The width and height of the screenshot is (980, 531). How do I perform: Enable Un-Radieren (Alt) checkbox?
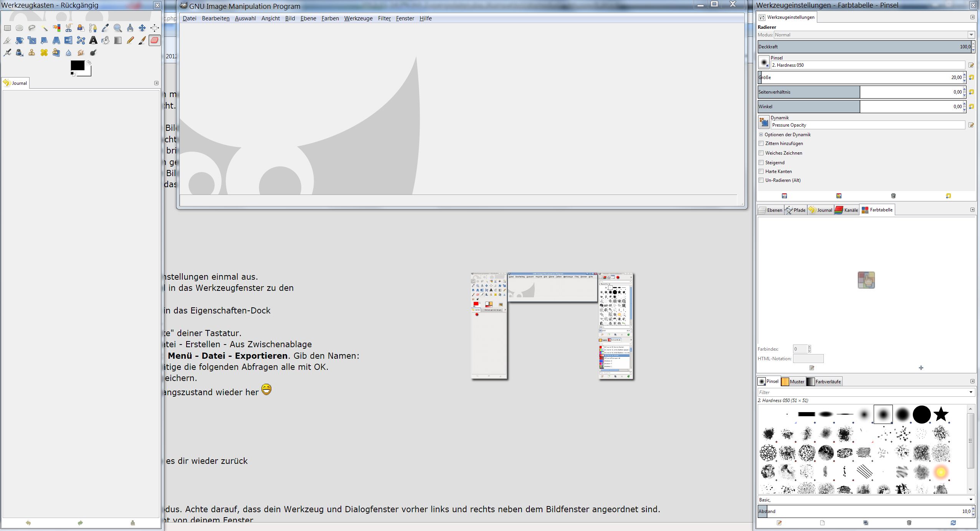click(761, 180)
